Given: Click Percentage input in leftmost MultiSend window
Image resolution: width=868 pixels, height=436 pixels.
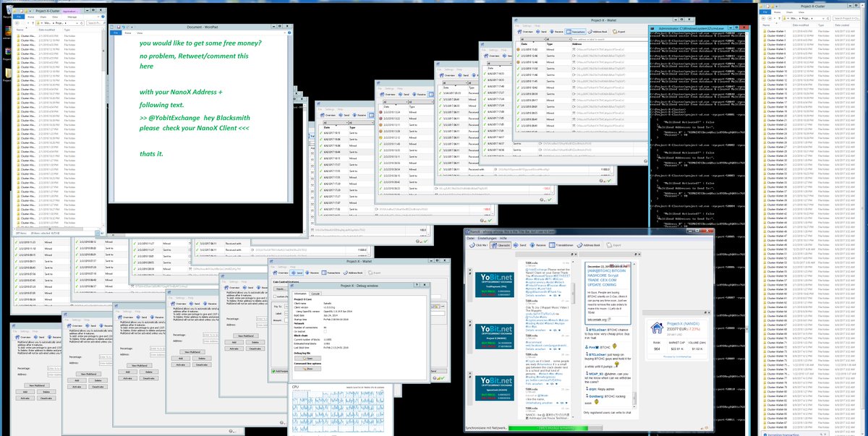Looking at the screenshot, I should [x=54, y=368].
